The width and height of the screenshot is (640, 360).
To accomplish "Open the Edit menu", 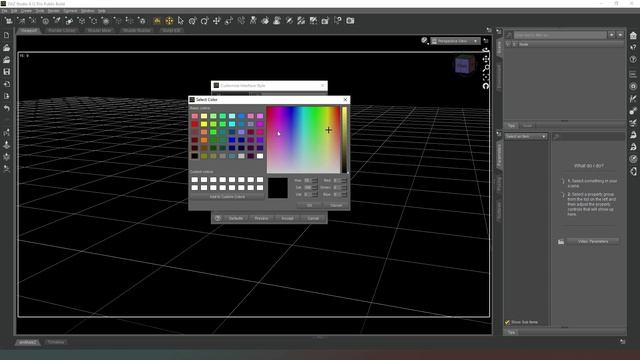I will [x=14, y=11].
